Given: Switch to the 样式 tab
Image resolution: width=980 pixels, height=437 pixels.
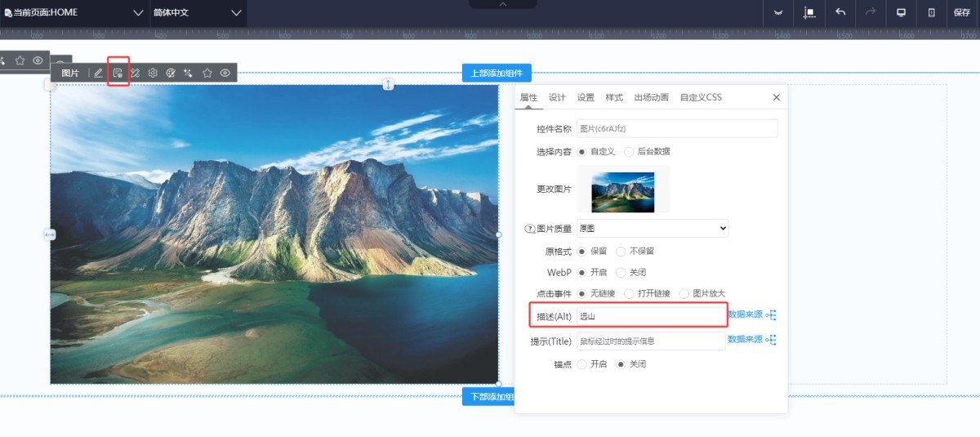Looking at the screenshot, I should (614, 97).
